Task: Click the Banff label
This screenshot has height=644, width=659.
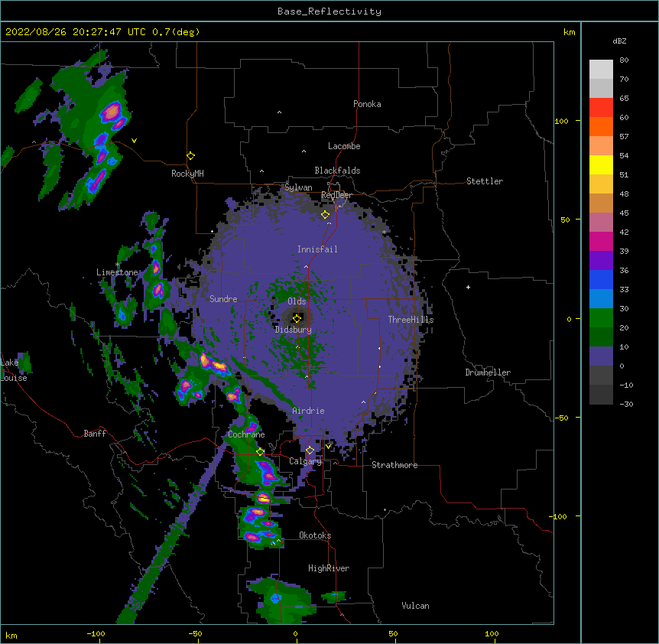Action: click(95, 434)
